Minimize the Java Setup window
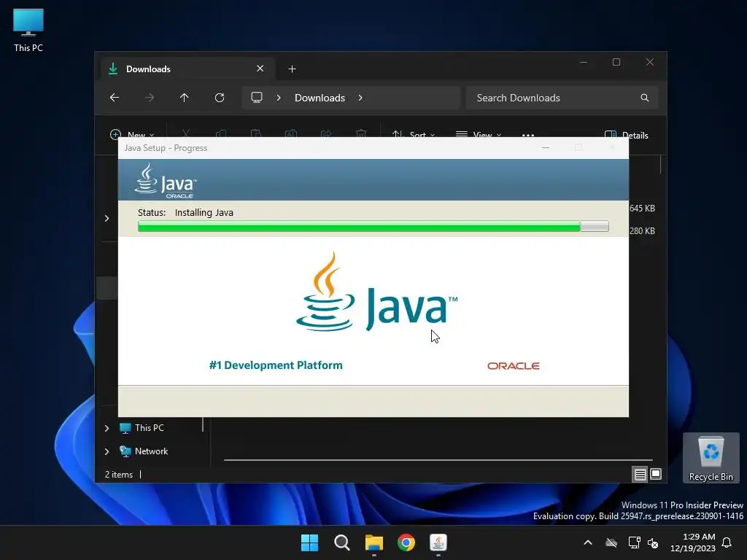Viewport: 747px width, 560px height. click(546, 147)
